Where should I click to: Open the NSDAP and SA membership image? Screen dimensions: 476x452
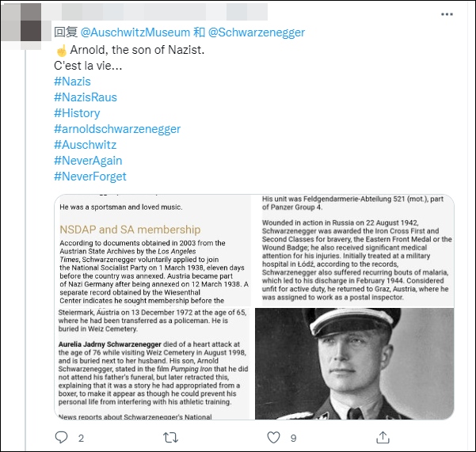pos(153,250)
